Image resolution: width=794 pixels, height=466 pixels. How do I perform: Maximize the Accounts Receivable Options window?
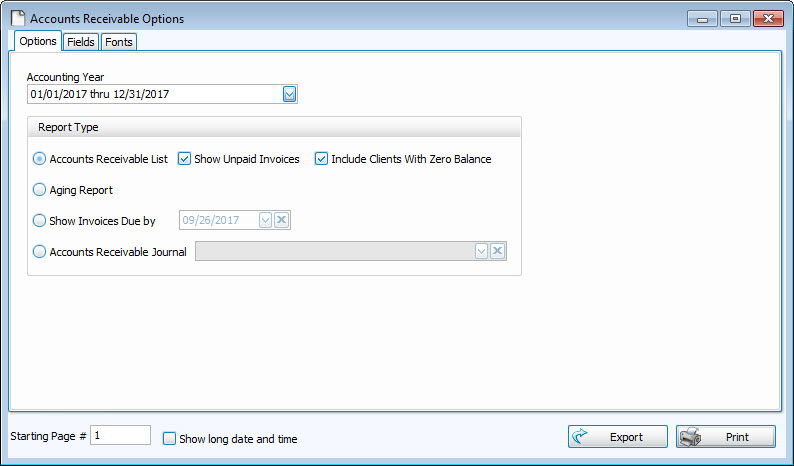tap(734, 18)
